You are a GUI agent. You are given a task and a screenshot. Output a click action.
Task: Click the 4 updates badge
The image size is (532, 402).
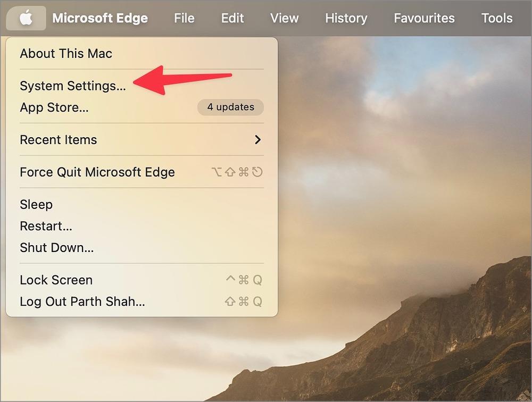pos(231,107)
